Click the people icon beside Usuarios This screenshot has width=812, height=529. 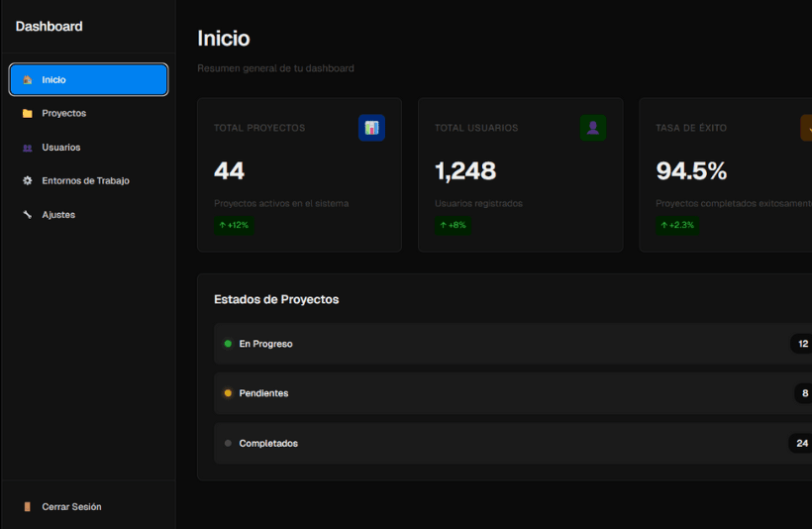pos(28,148)
